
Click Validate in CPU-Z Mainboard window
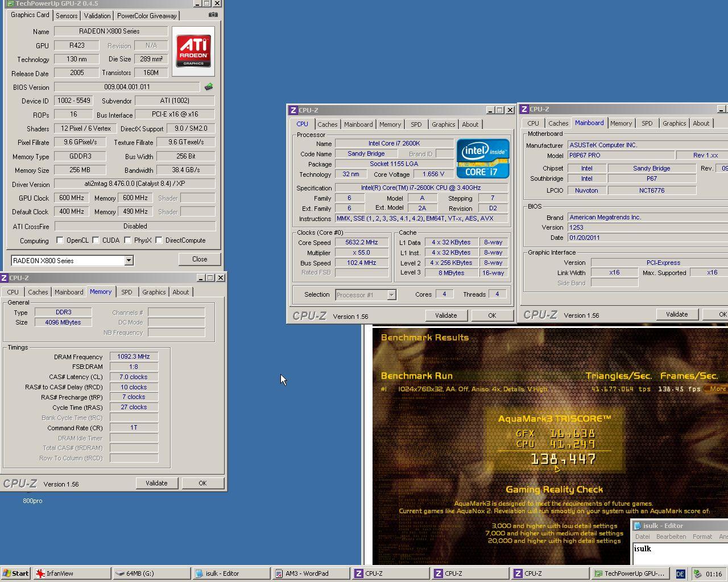tap(677, 314)
